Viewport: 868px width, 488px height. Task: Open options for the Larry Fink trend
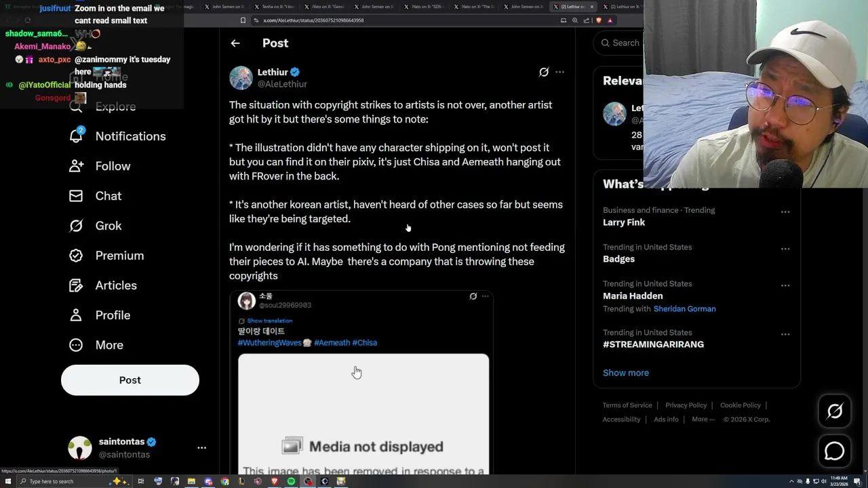785,212
